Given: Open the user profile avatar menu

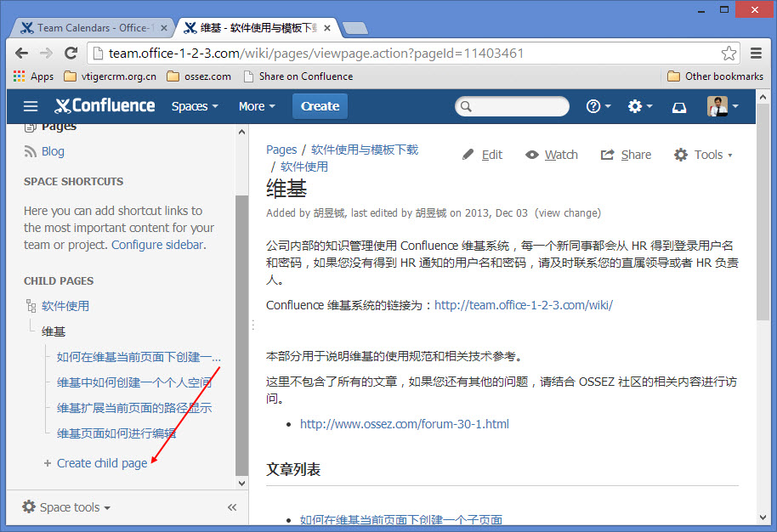Looking at the screenshot, I should [x=723, y=106].
